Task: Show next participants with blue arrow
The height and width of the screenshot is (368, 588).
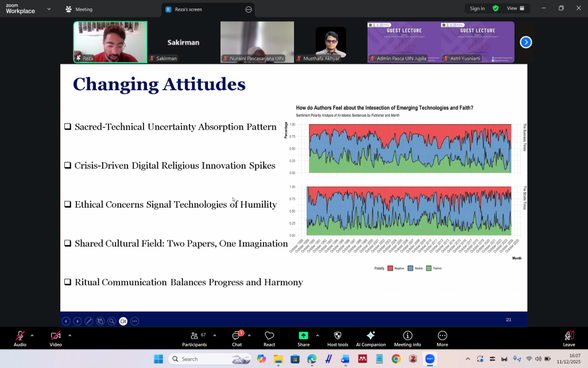Action: click(x=525, y=42)
